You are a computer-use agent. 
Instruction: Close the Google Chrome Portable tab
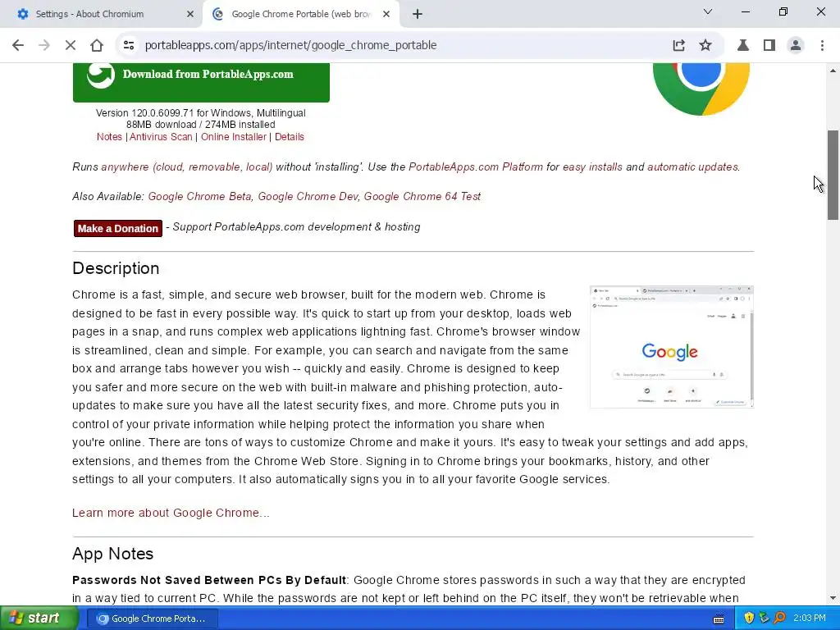pos(386,15)
